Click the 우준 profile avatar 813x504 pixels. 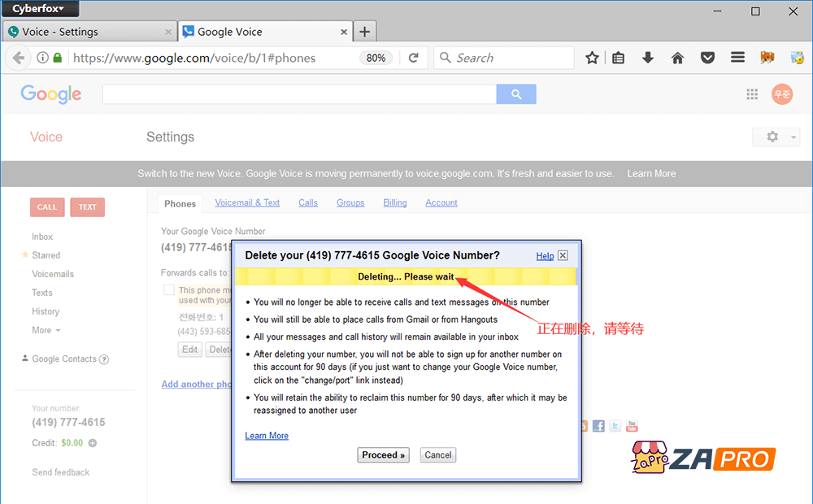tap(781, 93)
